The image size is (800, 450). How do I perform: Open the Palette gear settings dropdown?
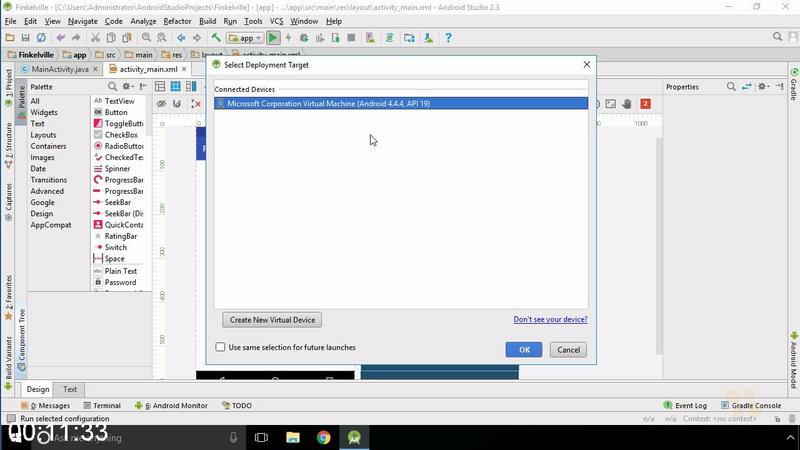pyautogui.click(x=128, y=87)
